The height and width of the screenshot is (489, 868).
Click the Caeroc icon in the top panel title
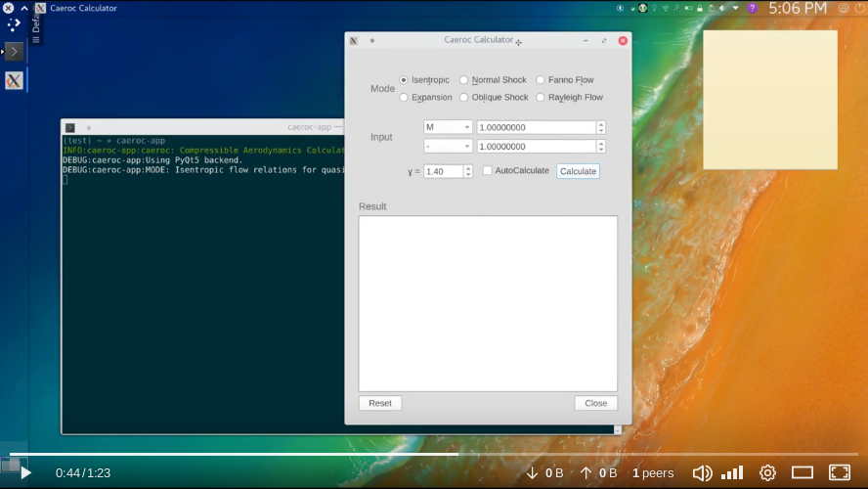(x=40, y=8)
